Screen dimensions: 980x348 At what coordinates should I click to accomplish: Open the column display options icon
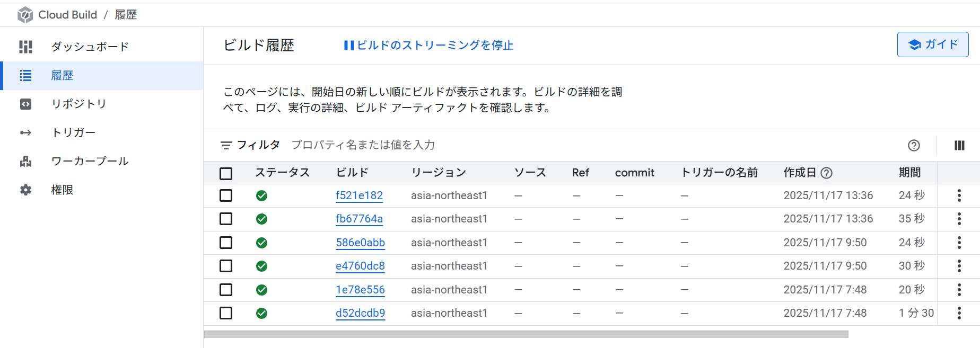pyautogui.click(x=959, y=145)
